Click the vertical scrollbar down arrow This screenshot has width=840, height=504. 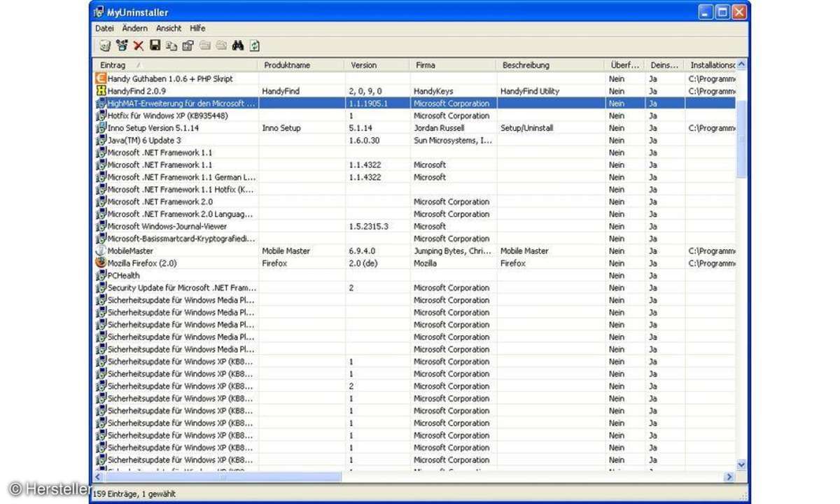pos(741,464)
